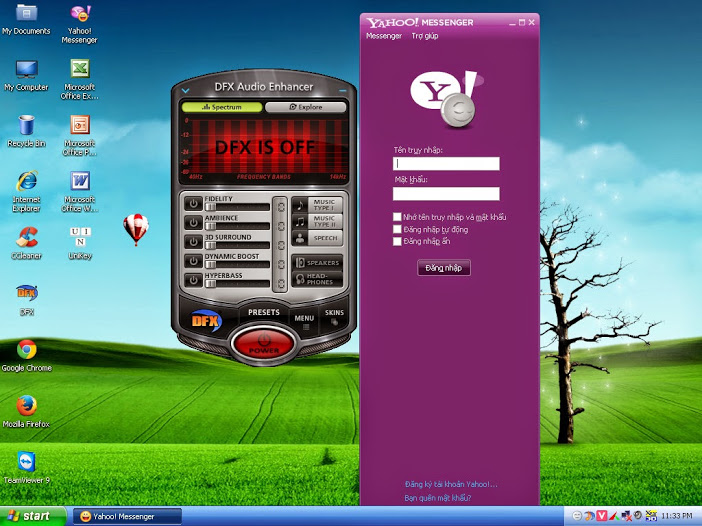Adjust the 3D Surround slider
The height and width of the screenshot is (526, 702).
tap(237, 246)
